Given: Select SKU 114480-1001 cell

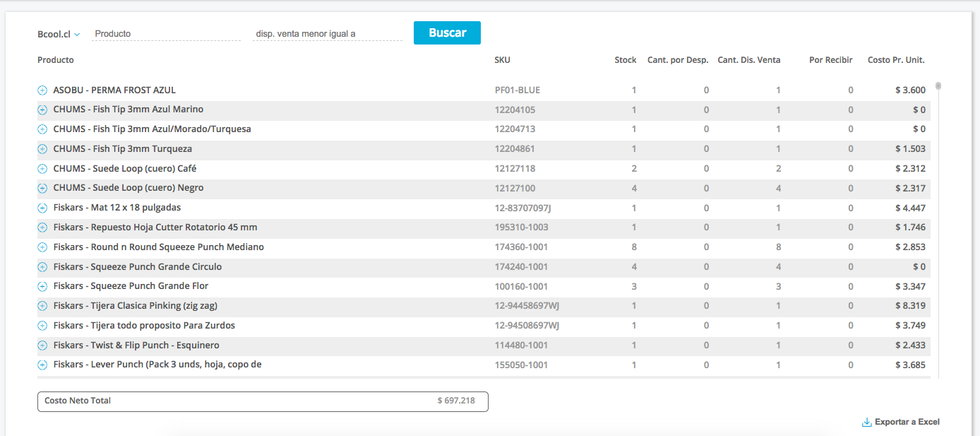Looking at the screenshot, I should [x=521, y=346].
